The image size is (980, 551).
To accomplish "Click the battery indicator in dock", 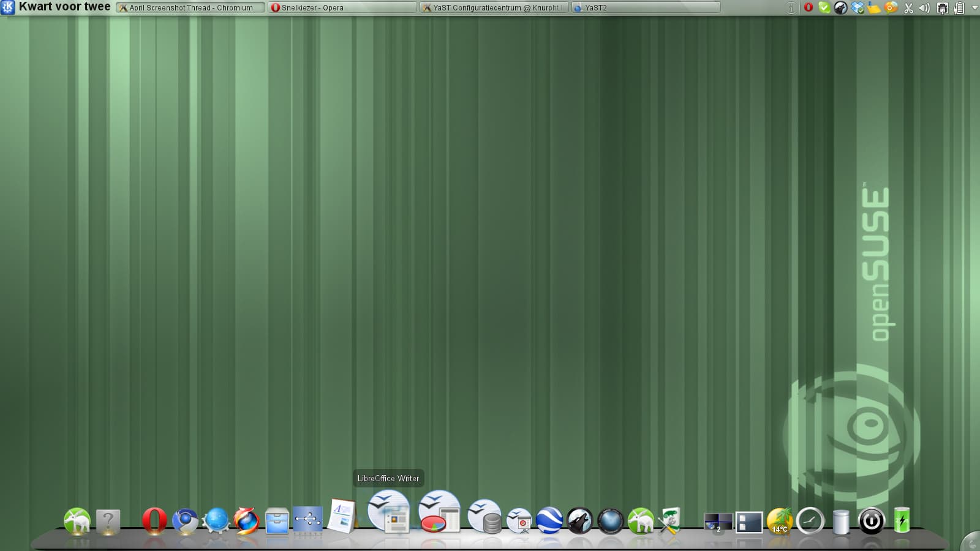I will point(902,520).
